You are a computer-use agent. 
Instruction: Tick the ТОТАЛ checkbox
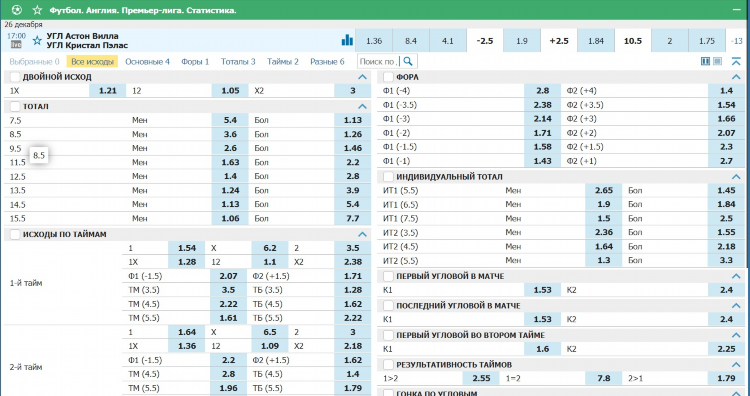pos(15,106)
